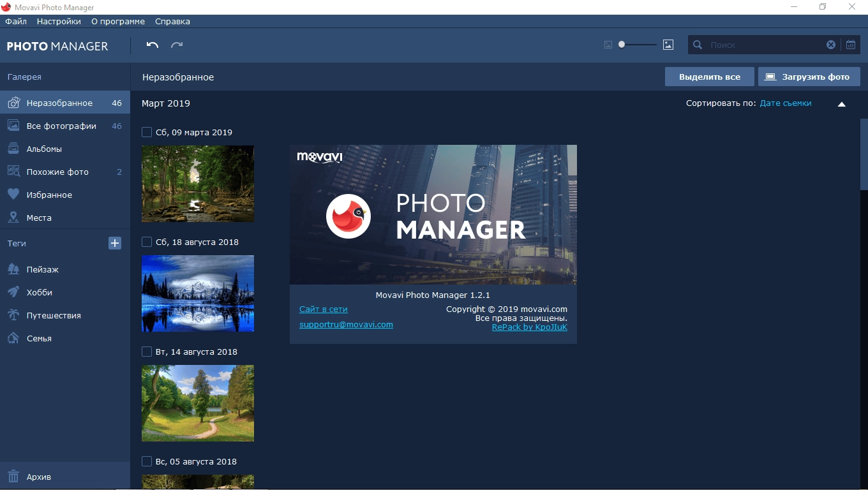Open the Архив section

pos(65,477)
